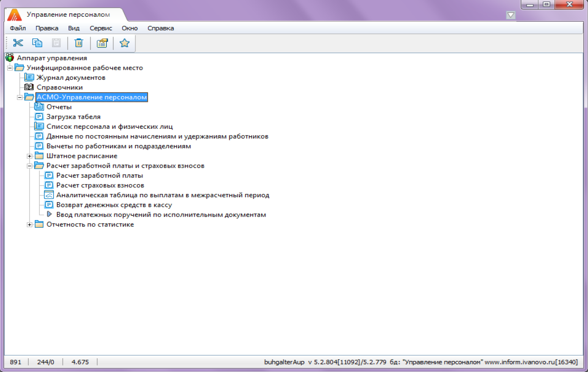Collapse the АСМО-Управление персоналом node
The image size is (588, 372).
pos(20,97)
